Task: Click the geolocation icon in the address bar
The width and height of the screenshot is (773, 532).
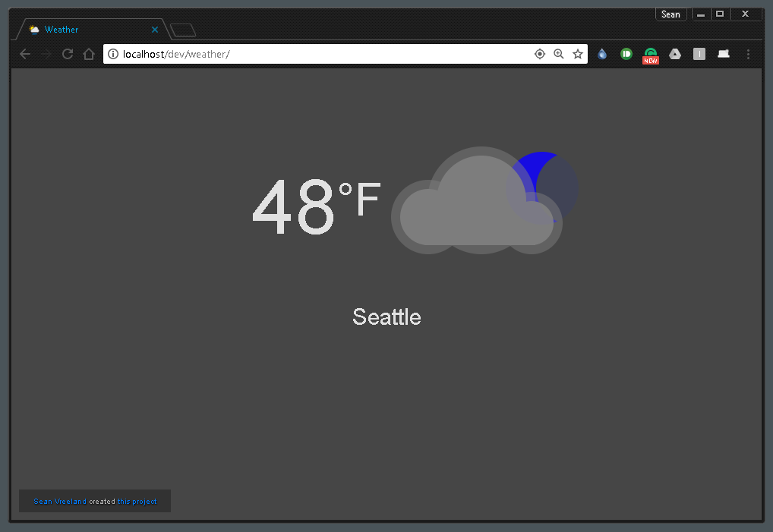Action: click(540, 54)
